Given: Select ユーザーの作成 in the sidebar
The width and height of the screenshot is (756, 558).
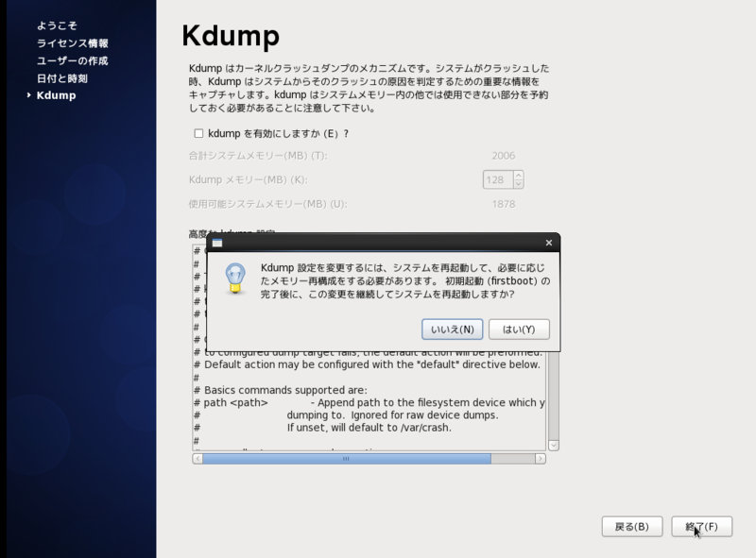Looking at the screenshot, I should (73, 60).
